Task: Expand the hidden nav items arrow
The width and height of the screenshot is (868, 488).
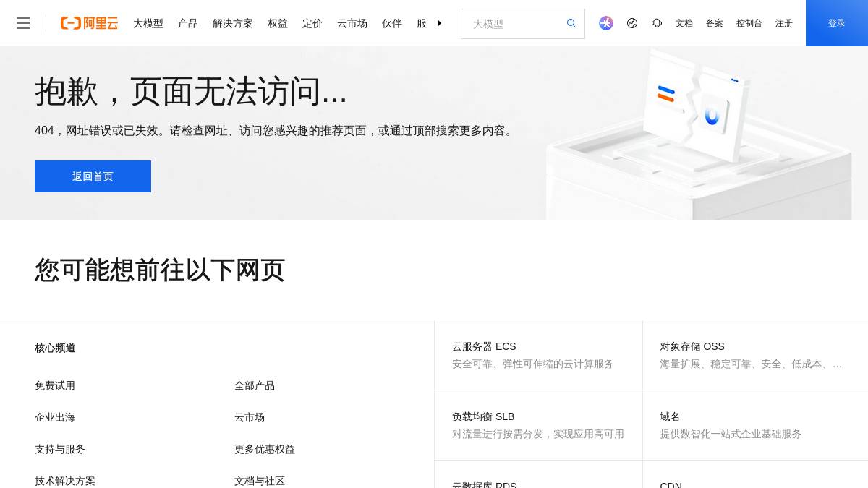Action: pos(440,23)
